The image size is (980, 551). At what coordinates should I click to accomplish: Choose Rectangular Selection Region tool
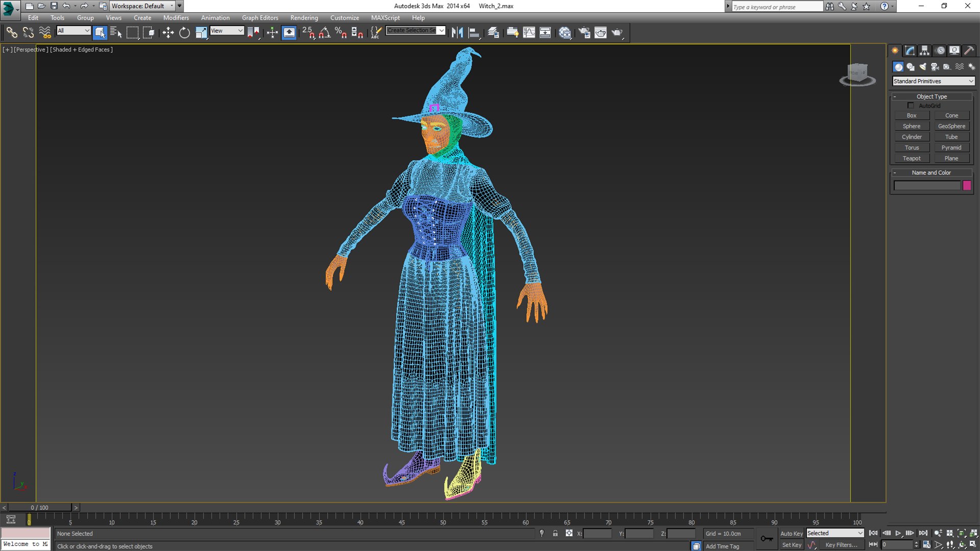tap(132, 33)
